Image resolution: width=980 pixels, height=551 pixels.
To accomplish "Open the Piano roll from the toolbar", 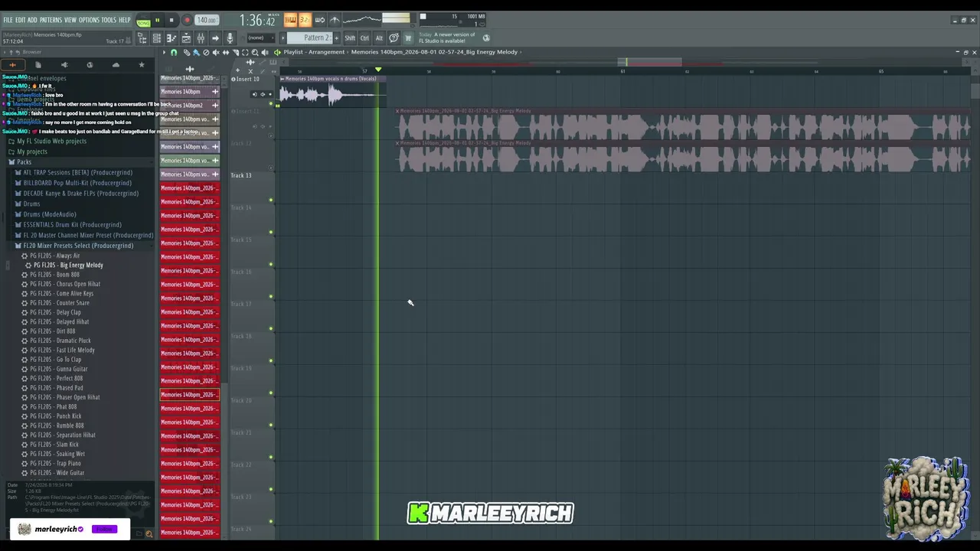I will [171, 38].
